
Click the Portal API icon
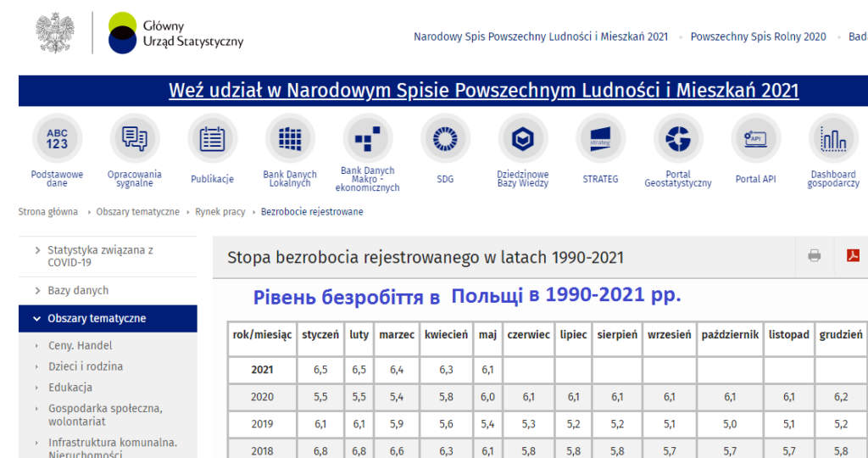coord(755,138)
